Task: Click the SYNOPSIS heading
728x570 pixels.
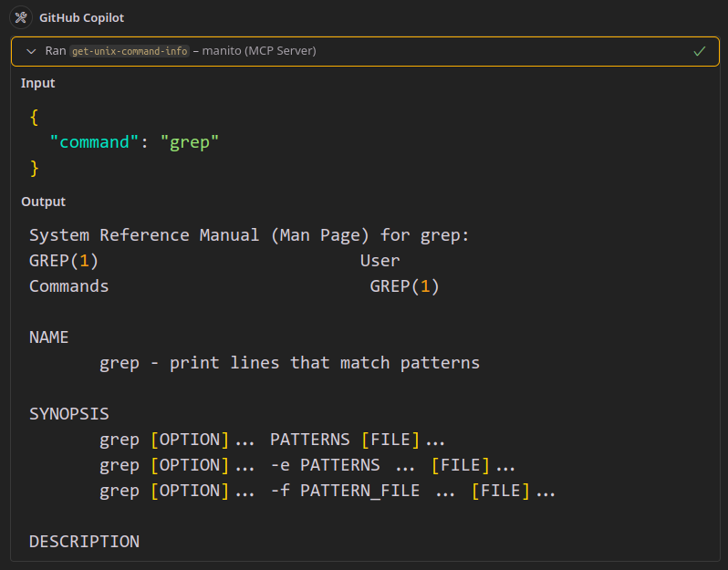Action: [x=69, y=414]
